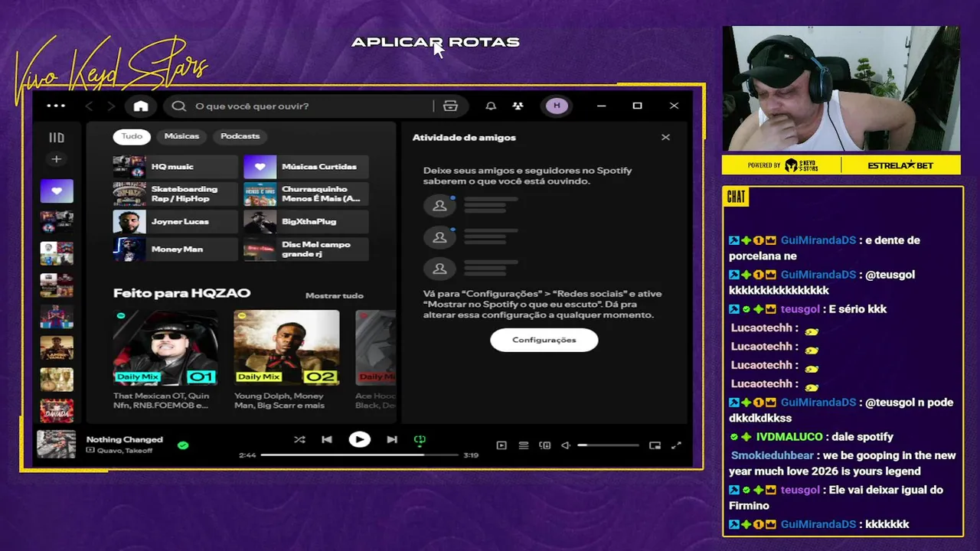Open Daily Mix 02 cover
Image resolution: width=980 pixels, height=551 pixels.
(286, 347)
